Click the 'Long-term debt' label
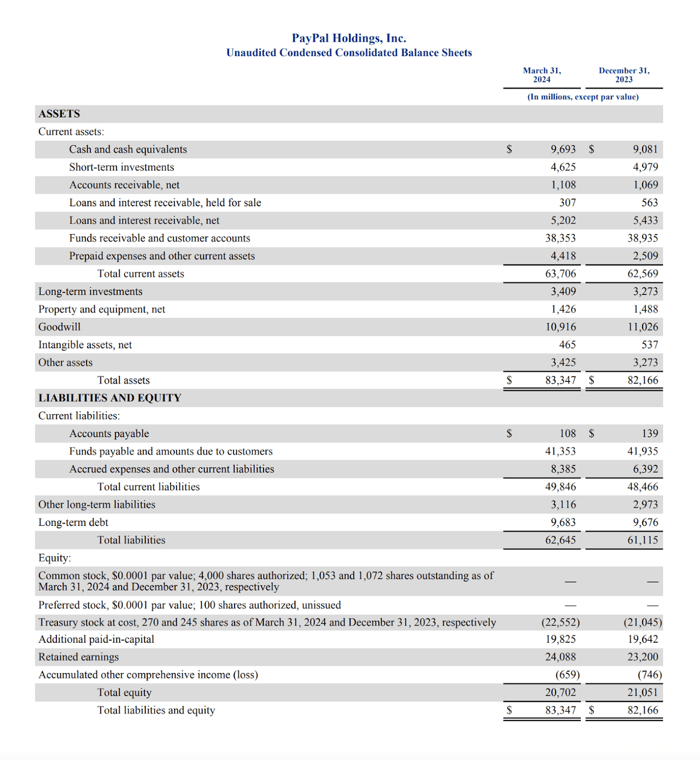 click(x=73, y=523)
